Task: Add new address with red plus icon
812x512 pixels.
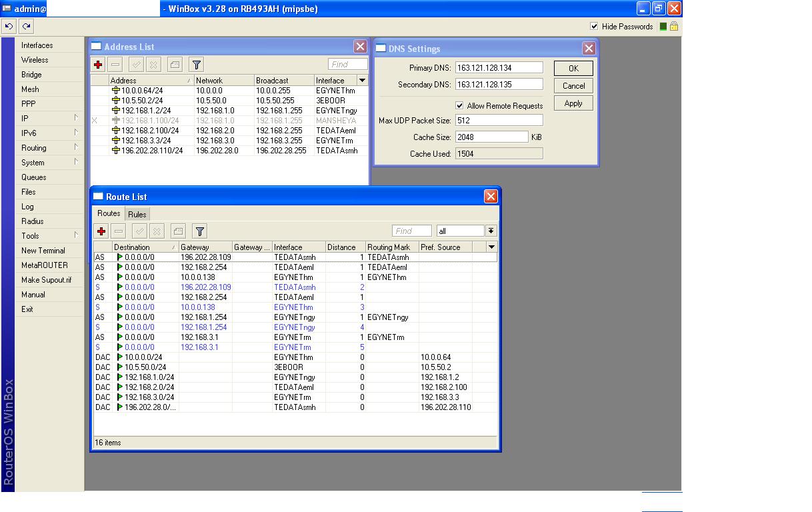Action: 98,65
